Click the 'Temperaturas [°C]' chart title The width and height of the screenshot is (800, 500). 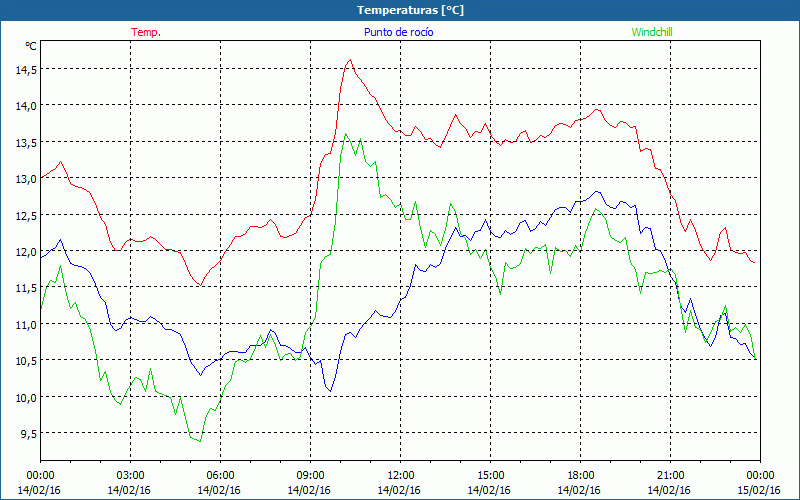[410, 10]
